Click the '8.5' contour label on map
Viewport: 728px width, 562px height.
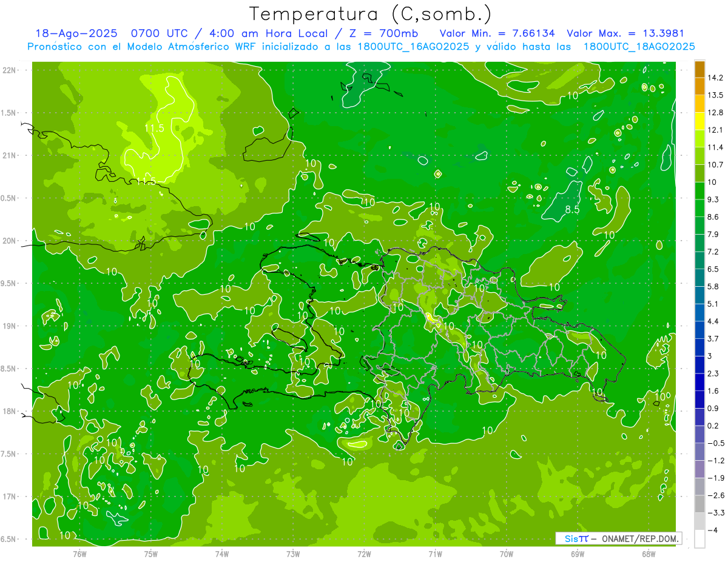coord(571,210)
